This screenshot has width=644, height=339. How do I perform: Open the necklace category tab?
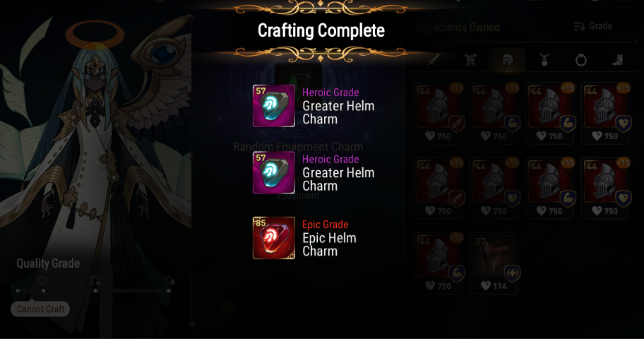[x=544, y=61]
